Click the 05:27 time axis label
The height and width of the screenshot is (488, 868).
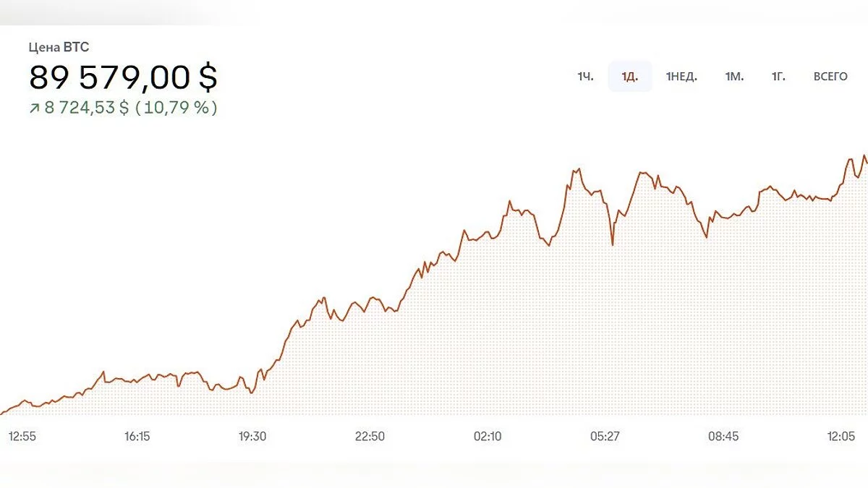605,436
